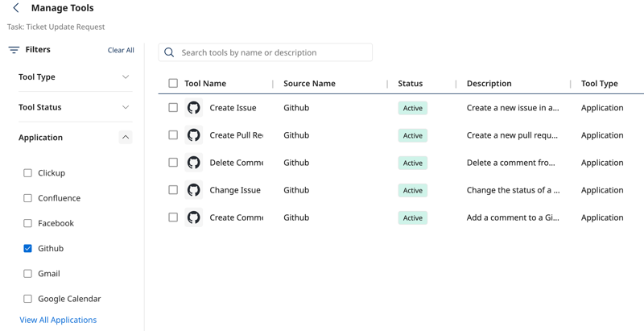
Task: Click 'Create a new pull requ...' description
Action: point(512,135)
